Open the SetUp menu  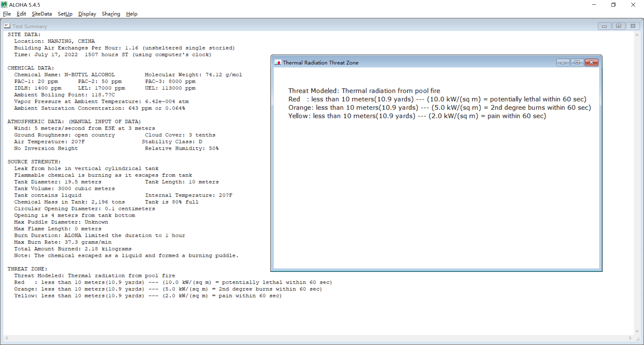65,14
